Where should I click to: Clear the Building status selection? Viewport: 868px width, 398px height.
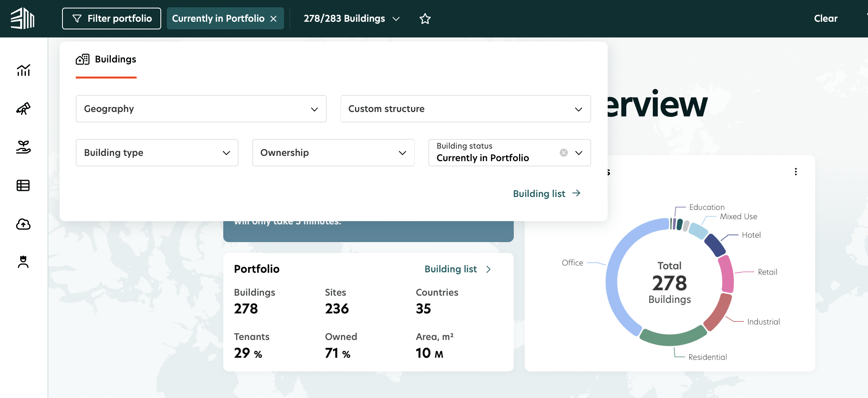(564, 153)
